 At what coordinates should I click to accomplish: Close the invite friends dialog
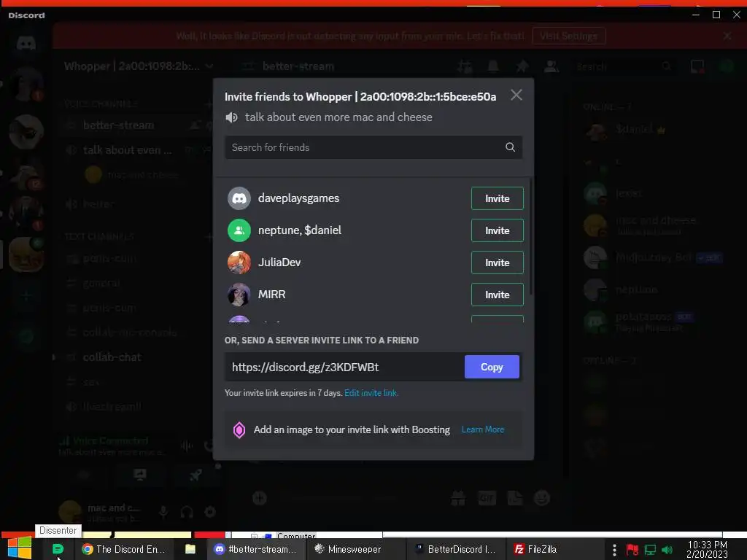[x=516, y=96]
